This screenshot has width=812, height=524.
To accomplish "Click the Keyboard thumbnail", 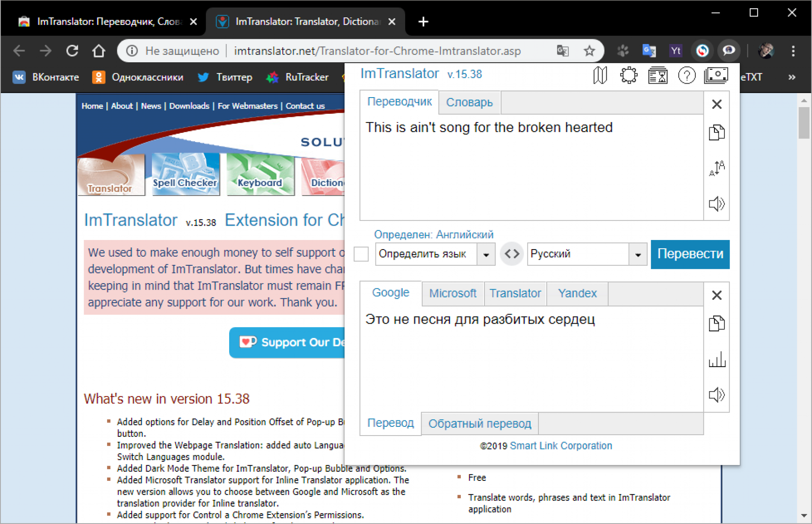I will tap(260, 175).
